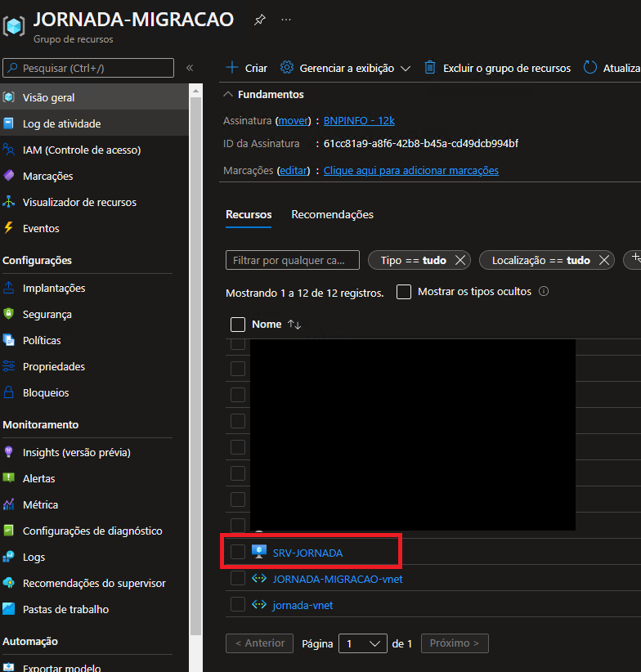This screenshot has width=641, height=672.
Task: Sort resources by Nome column arrows
Action: (x=294, y=325)
